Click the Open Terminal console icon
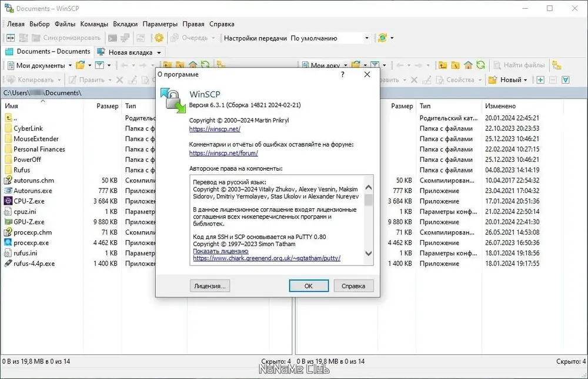The height and width of the screenshot is (379, 588). pyautogui.click(x=112, y=38)
